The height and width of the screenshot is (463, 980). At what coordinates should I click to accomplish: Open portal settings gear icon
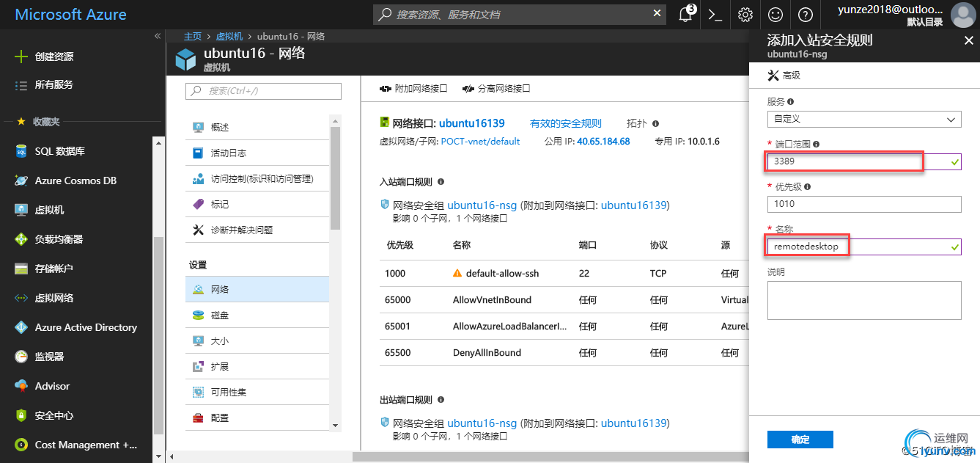coord(745,15)
